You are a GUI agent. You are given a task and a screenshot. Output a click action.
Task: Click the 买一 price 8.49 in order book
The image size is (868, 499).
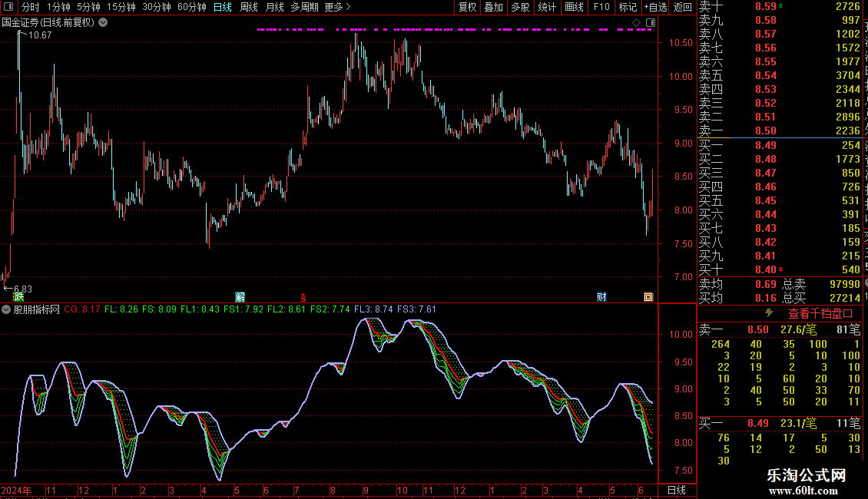[766, 145]
